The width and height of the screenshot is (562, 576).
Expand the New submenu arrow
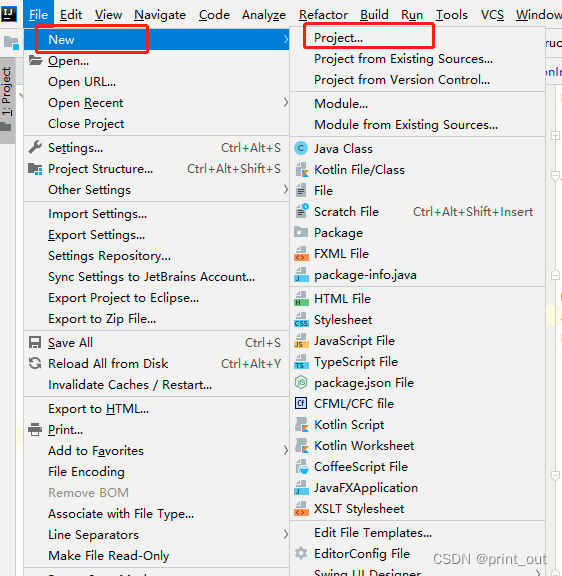(286, 39)
